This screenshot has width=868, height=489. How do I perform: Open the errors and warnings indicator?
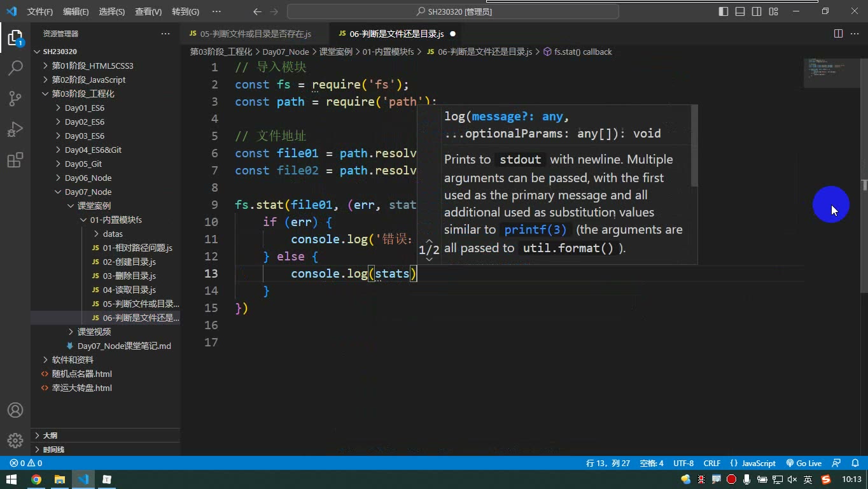(26, 464)
